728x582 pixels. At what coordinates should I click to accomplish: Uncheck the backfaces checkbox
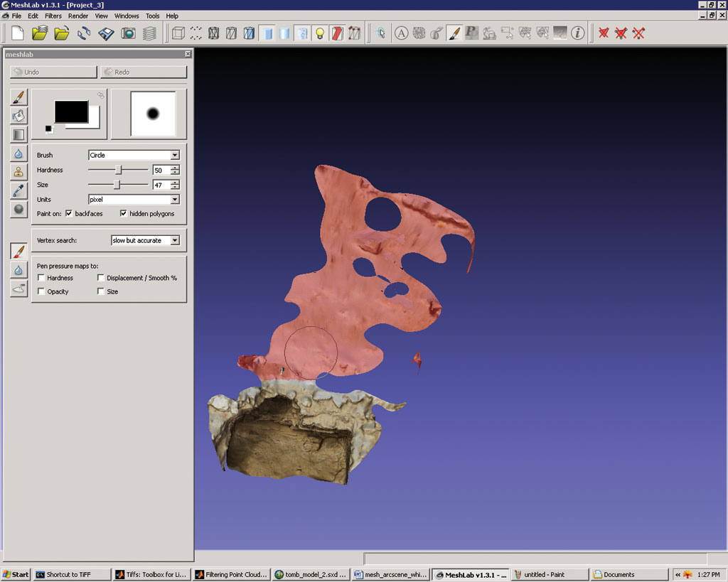[x=69, y=213]
